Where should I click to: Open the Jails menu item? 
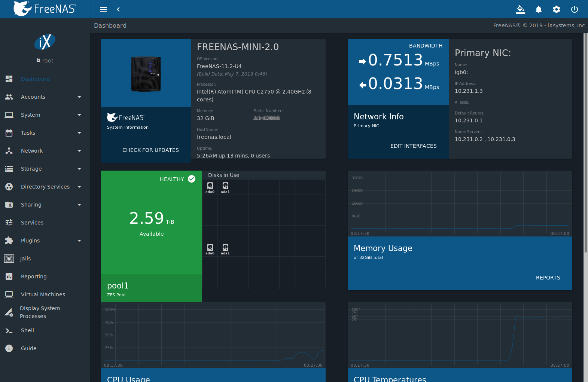coord(45,259)
